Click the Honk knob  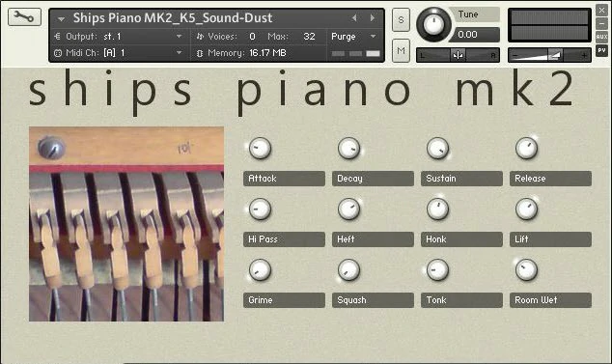pyautogui.click(x=437, y=209)
